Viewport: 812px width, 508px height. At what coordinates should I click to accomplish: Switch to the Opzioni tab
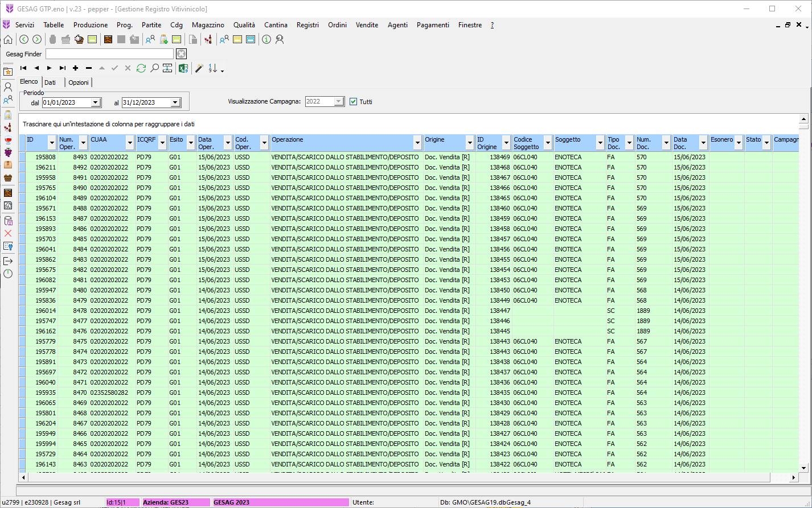click(79, 82)
